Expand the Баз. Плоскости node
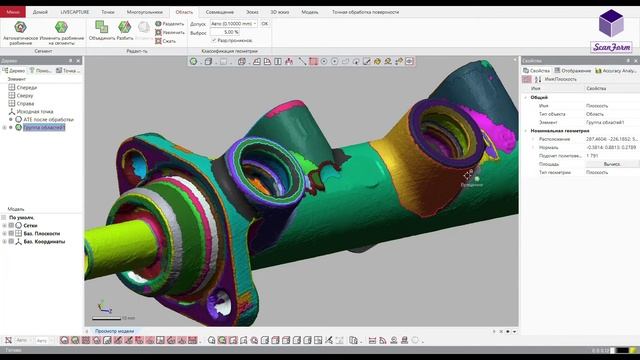 click(4, 233)
